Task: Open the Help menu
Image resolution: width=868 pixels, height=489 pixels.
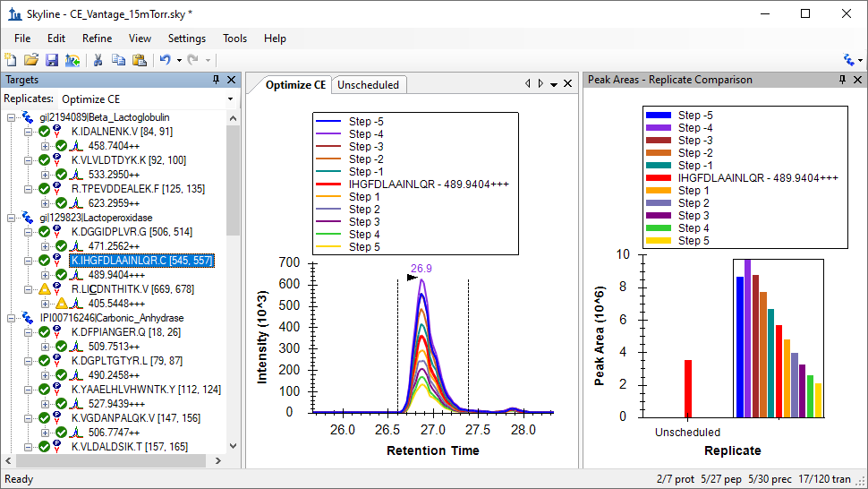Action: point(275,39)
